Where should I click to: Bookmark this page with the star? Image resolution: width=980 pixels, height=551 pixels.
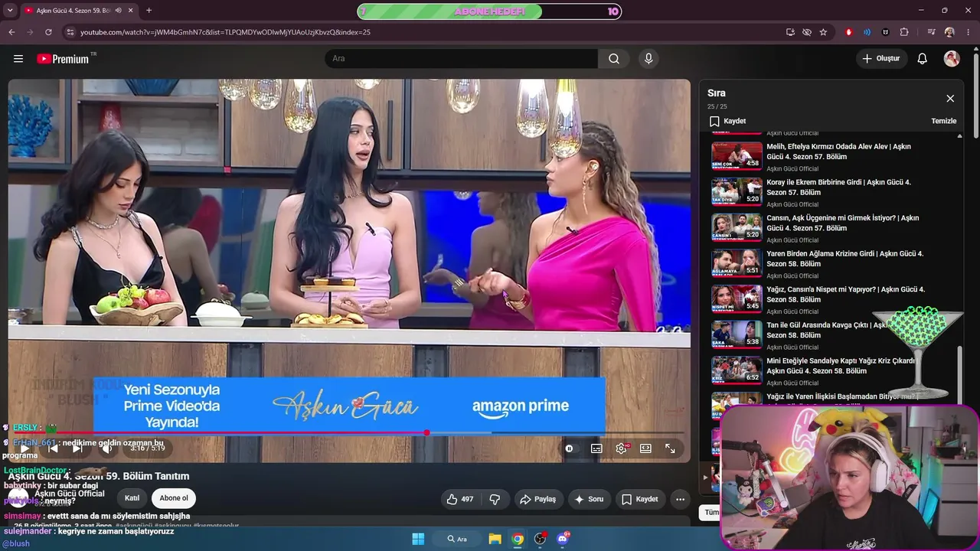823,32
